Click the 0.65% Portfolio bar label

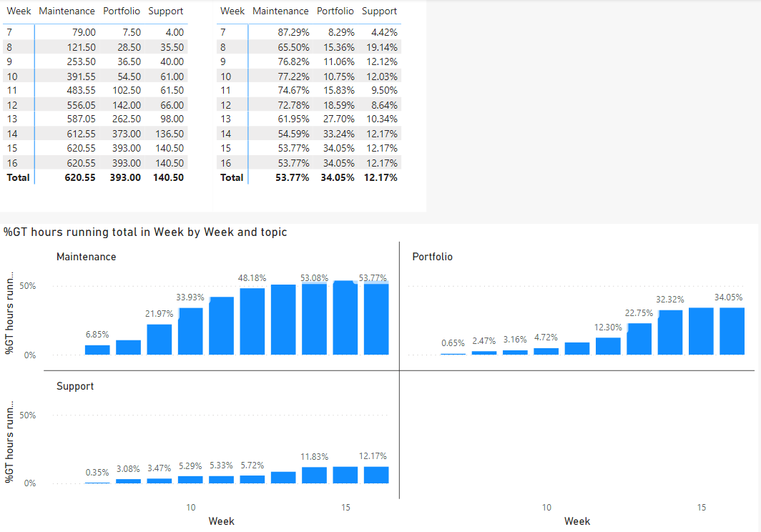coord(453,343)
